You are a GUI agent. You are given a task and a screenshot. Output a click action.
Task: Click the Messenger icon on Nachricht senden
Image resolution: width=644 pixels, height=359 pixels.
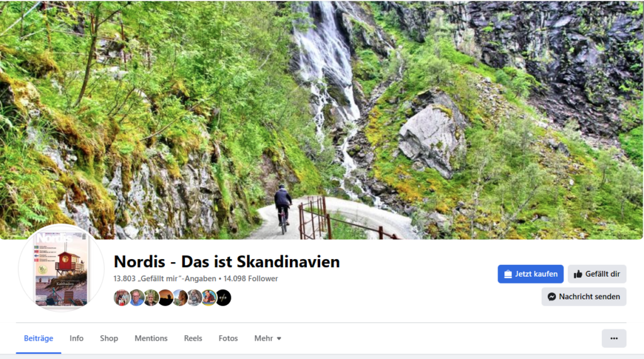(x=552, y=297)
